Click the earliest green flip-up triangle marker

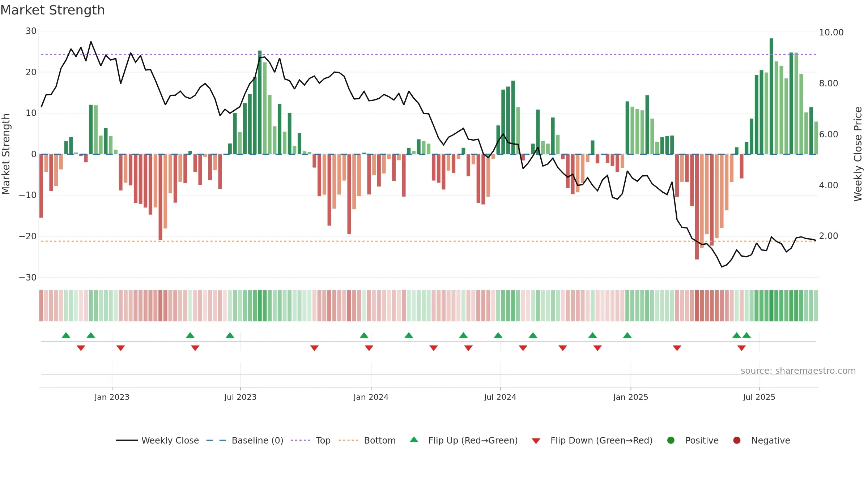pyautogui.click(x=66, y=335)
